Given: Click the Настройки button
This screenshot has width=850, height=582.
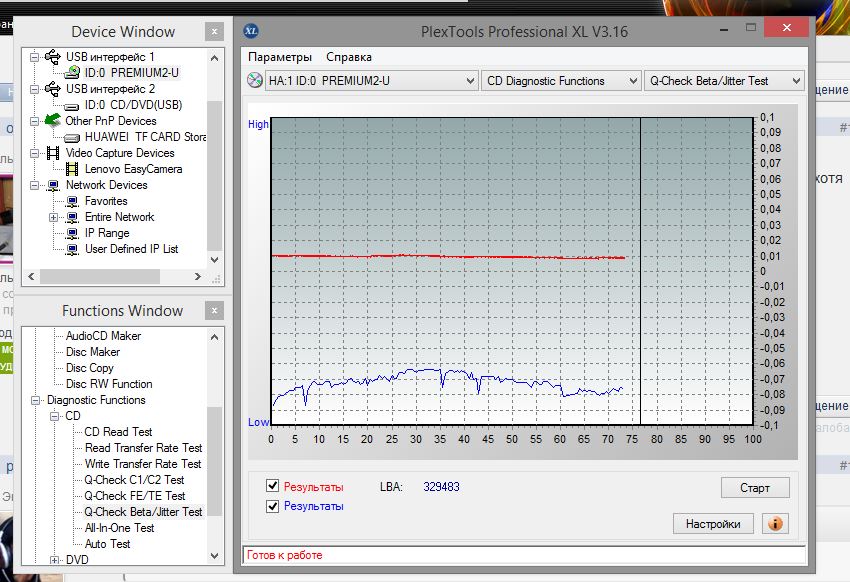Looking at the screenshot, I should click(x=713, y=523).
